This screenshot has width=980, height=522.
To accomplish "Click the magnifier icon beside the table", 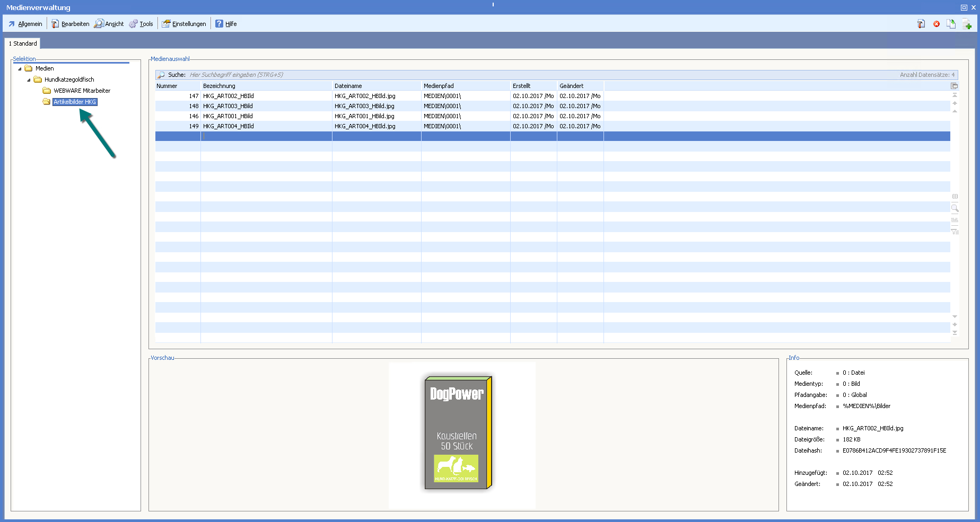I will tap(955, 208).
